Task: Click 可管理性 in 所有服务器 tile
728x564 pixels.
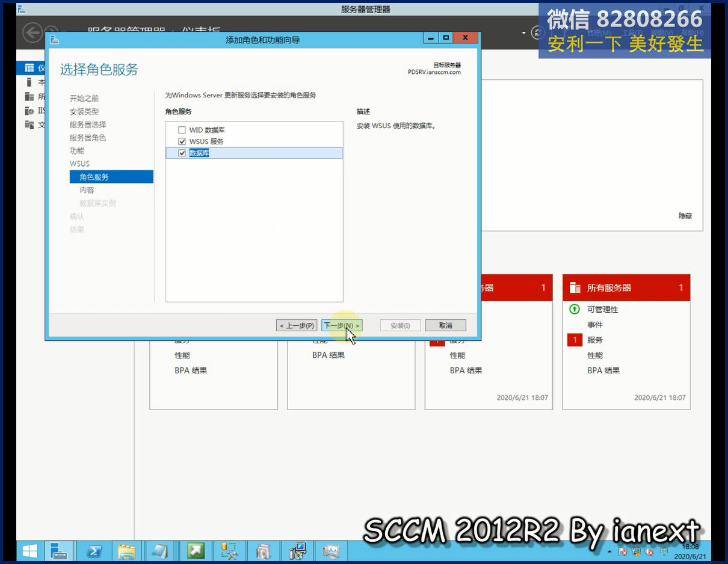Action: (603, 309)
